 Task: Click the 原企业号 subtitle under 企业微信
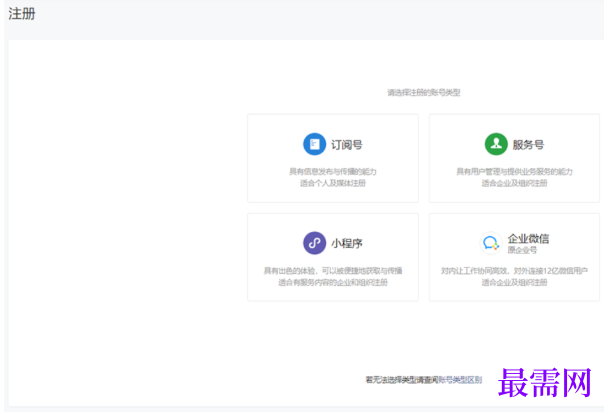click(522, 250)
